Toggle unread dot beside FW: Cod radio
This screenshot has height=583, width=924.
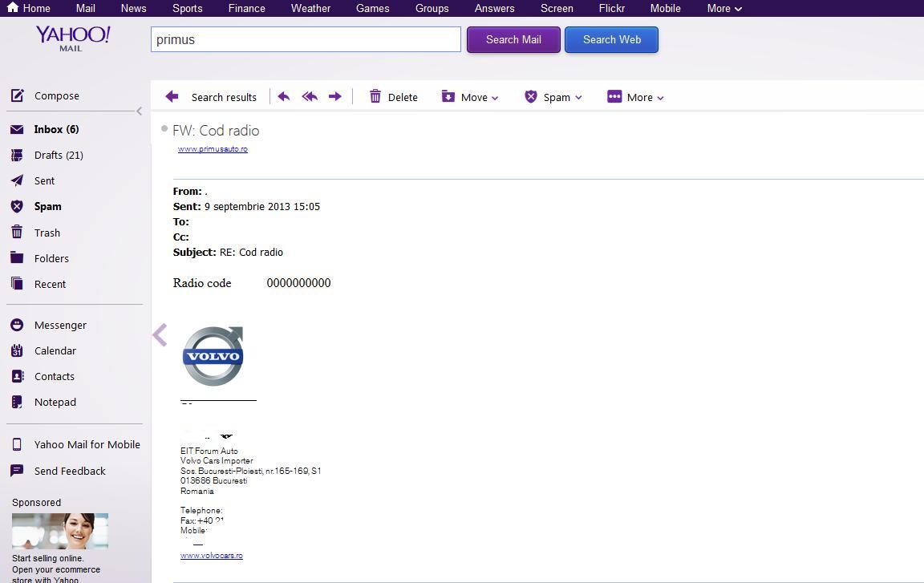[x=164, y=128]
